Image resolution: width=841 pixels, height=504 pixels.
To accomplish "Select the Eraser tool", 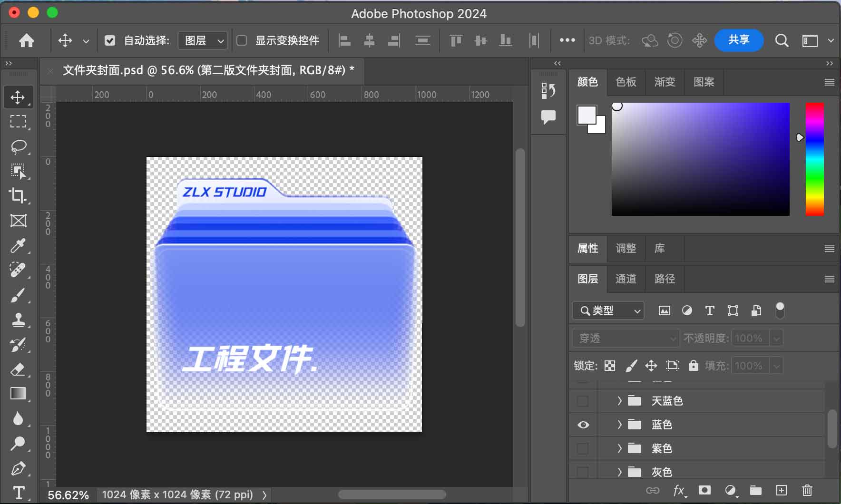I will 18,369.
